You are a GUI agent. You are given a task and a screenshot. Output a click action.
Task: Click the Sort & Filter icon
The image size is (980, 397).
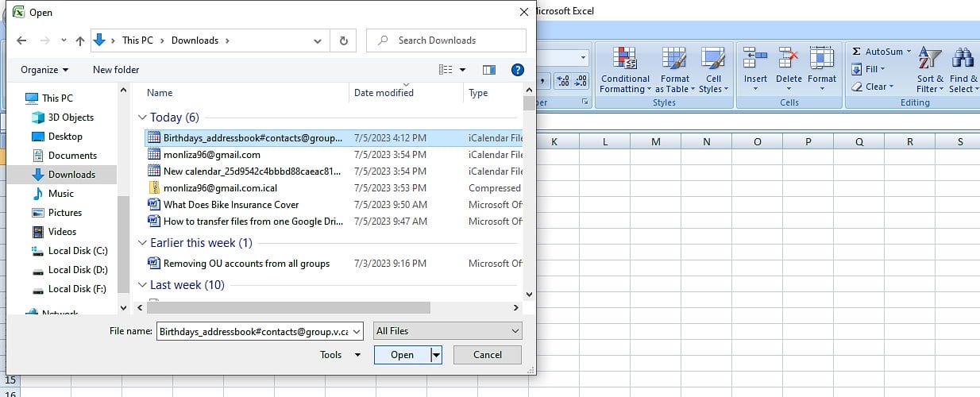pos(929,59)
